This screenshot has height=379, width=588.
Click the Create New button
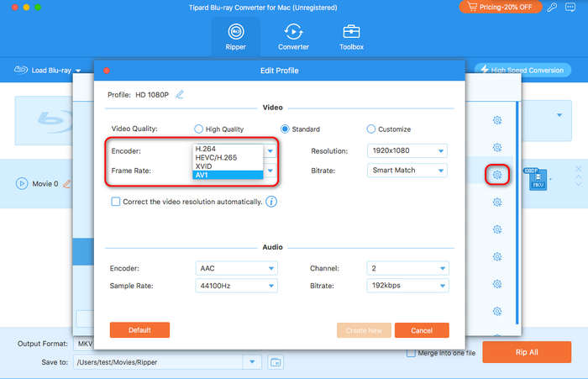[364, 330]
